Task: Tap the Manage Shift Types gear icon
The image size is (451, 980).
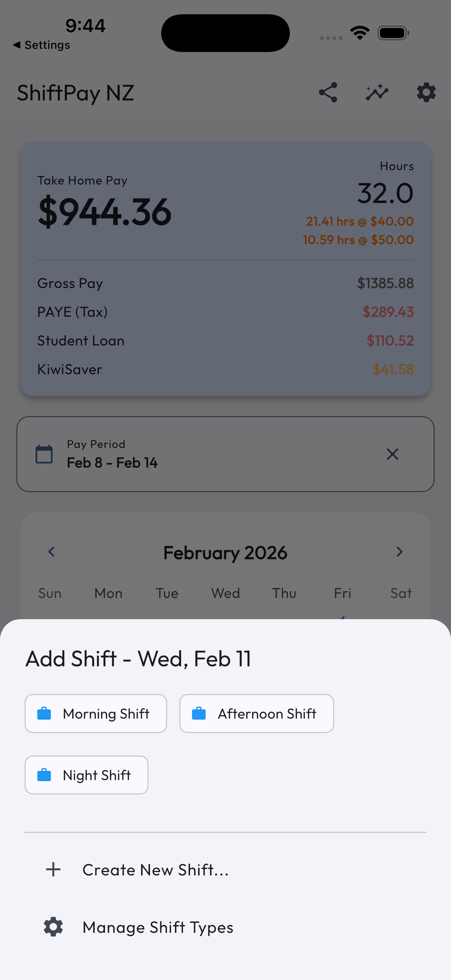Action: pyautogui.click(x=53, y=927)
